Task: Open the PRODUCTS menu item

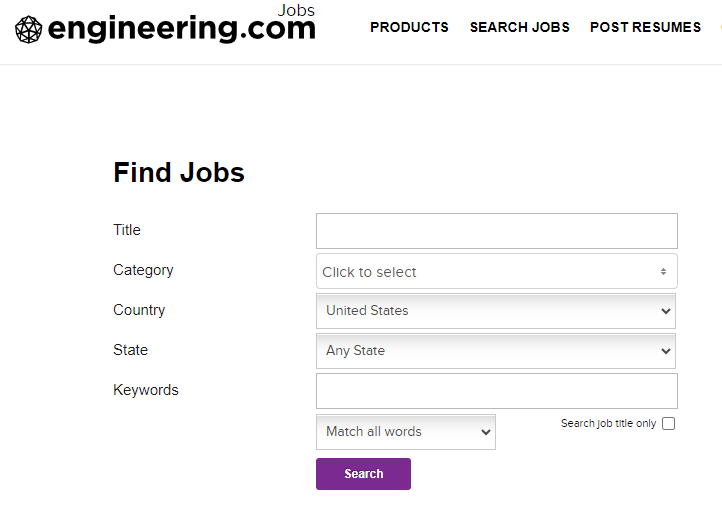Action: tap(409, 27)
